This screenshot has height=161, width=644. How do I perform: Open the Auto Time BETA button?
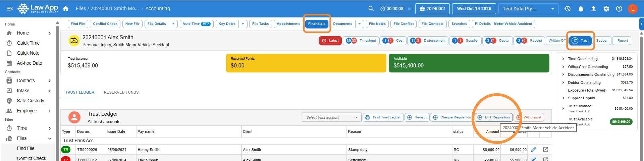196,24
